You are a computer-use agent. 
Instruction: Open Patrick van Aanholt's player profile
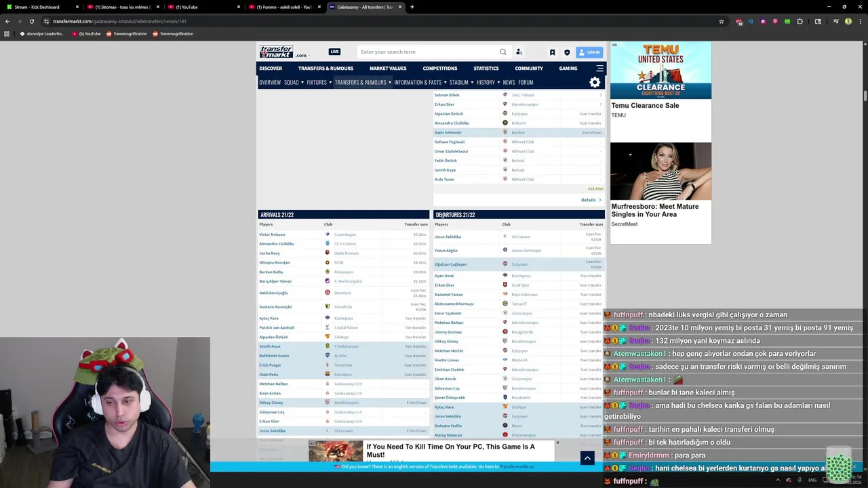[x=277, y=327]
